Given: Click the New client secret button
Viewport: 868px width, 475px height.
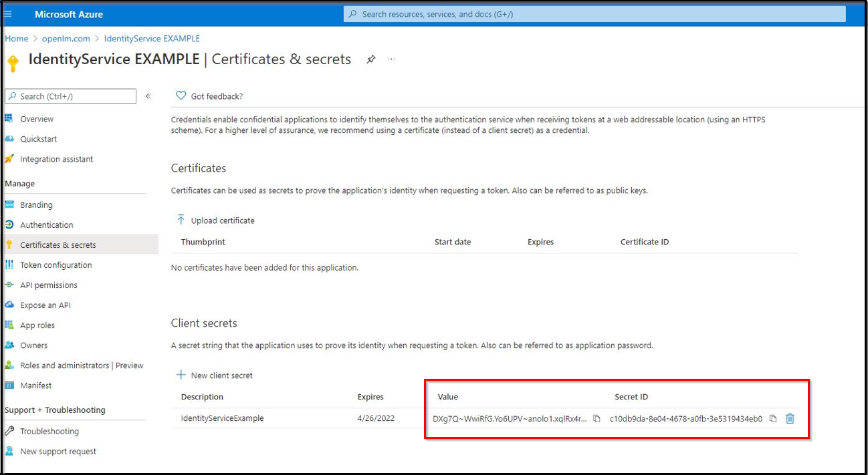Looking at the screenshot, I should pos(215,375).
